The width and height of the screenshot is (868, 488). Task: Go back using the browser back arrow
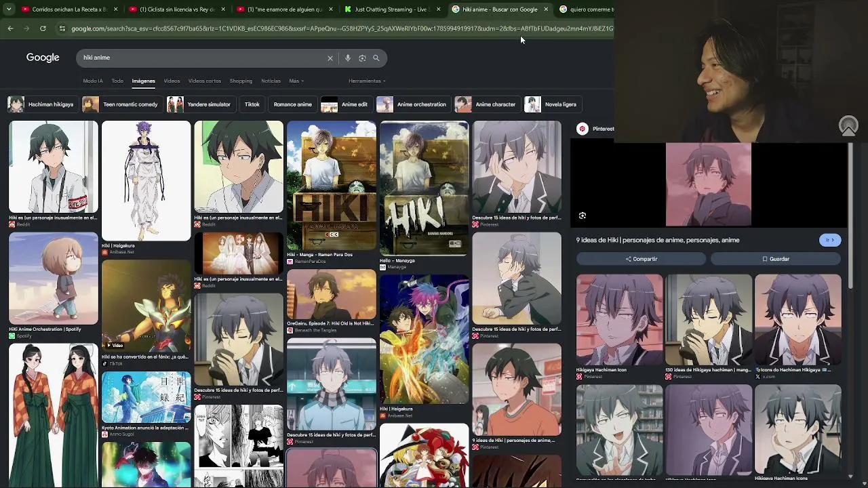(x=10, y=28)
